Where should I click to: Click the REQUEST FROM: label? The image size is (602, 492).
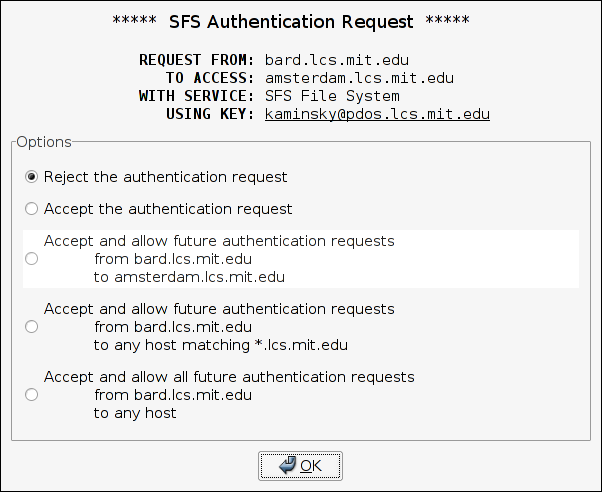point(197,60)
